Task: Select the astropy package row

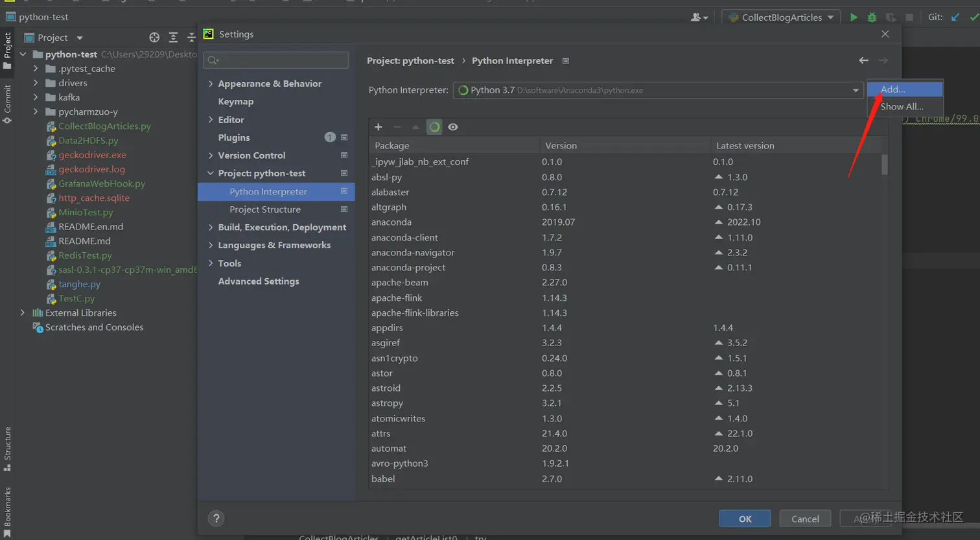Action: (x=625, y=403)
